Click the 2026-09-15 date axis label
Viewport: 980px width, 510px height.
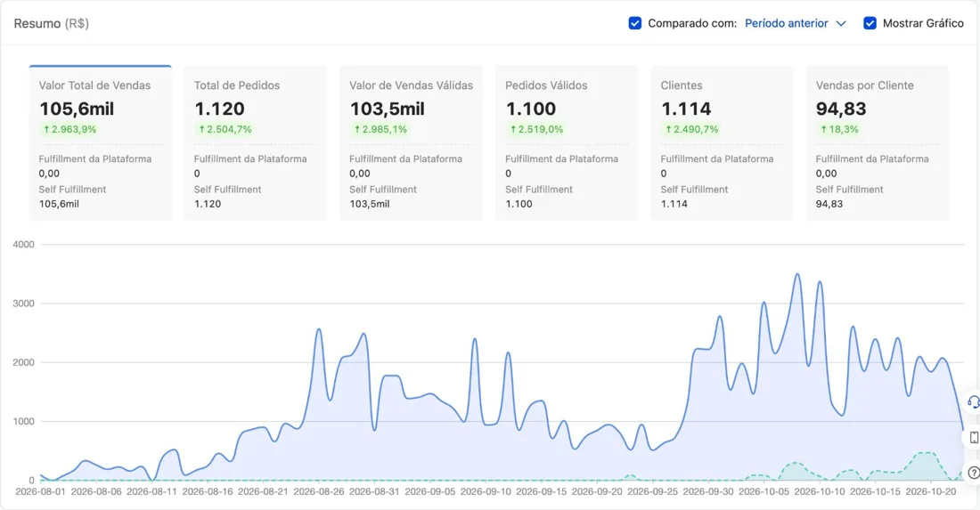[542, 492]
